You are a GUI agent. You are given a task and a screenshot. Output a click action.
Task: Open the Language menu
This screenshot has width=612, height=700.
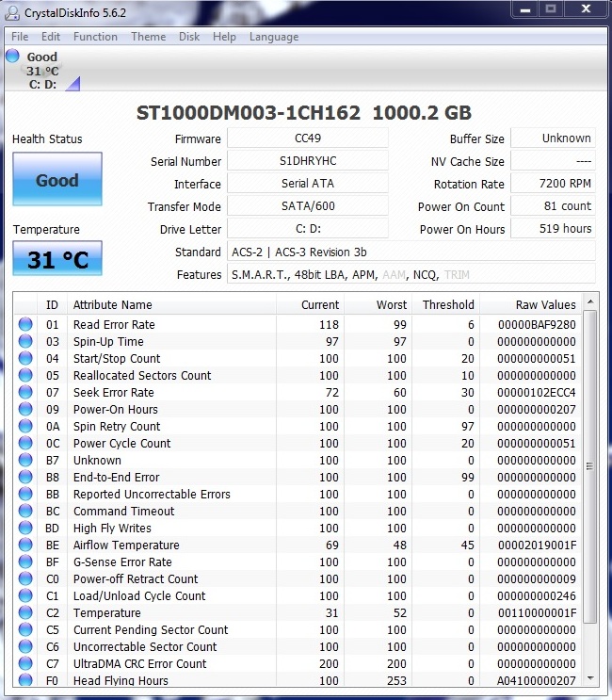pos(274,37)
